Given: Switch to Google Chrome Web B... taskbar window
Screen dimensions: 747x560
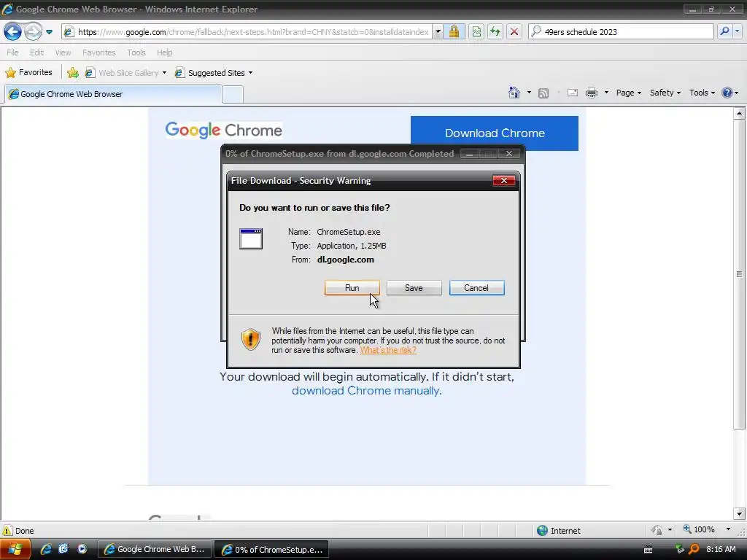Looking at the screenshot, I should pos(155,549).
